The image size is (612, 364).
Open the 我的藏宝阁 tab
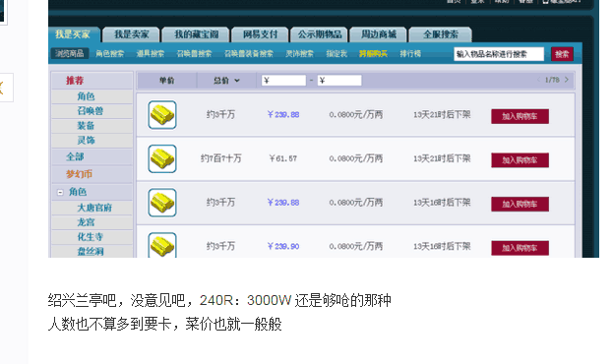tap(197, 34)
